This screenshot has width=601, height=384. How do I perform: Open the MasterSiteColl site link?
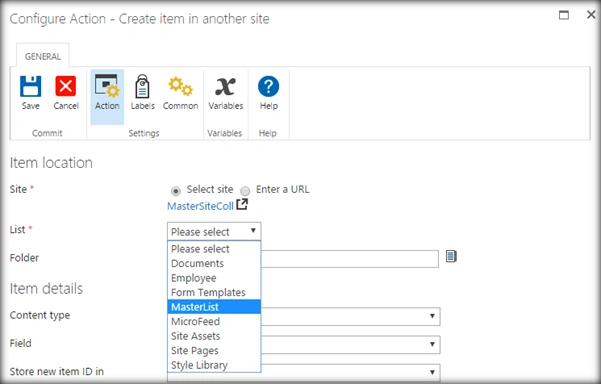coord(200,206)
